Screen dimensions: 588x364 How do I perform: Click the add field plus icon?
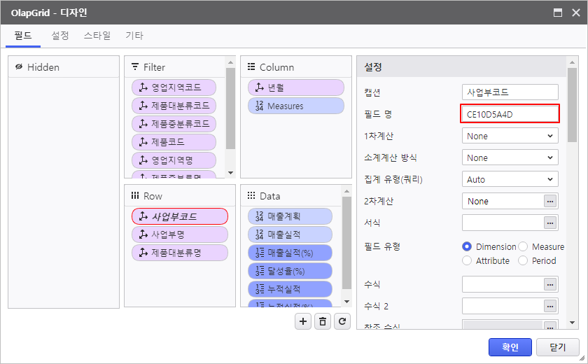303,321
